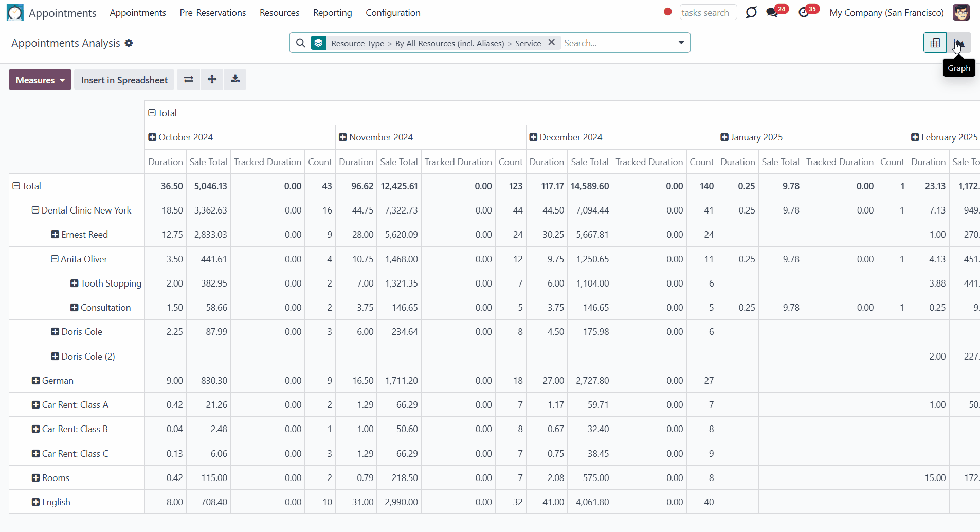980x532 pixels.
Task: Remove the Resource Type grouping filter
Action: (x=551, y=43)
